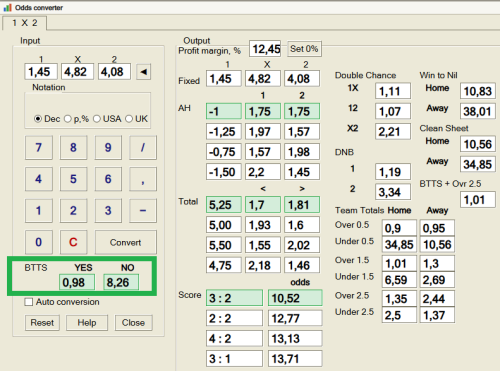This screenshot has width=500, height=371.
Task: Click Double Chance 12 value 1,07
Action: pyautogui.click(x=393, y=111)
